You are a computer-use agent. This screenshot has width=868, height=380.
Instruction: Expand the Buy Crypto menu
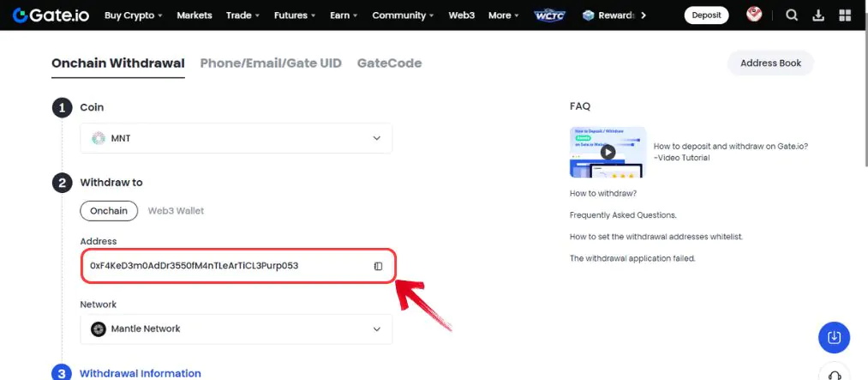pyautogui.click(x=134, y=15)
